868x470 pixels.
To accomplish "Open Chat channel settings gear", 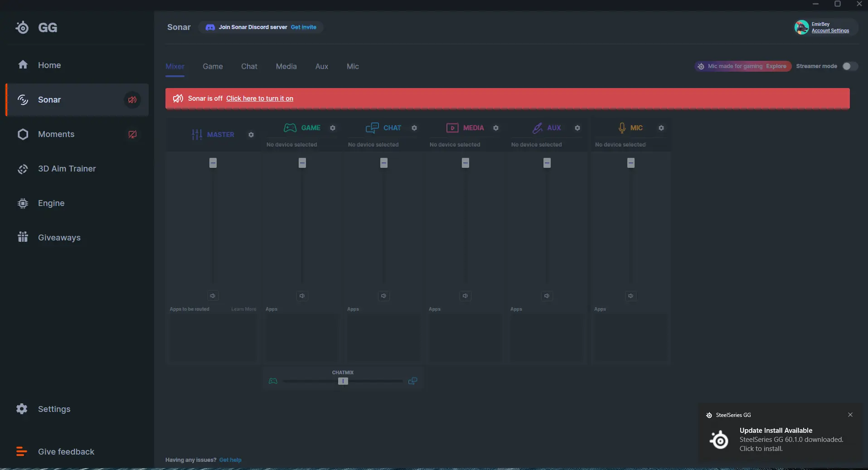I will pos(414,128).
